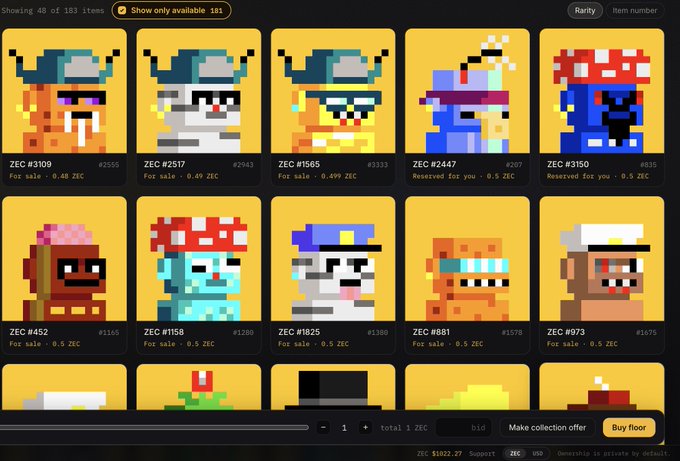This screenshot has height=461, width=680.
Task: Adjust the floor quantity slider track
Action: 154,428
